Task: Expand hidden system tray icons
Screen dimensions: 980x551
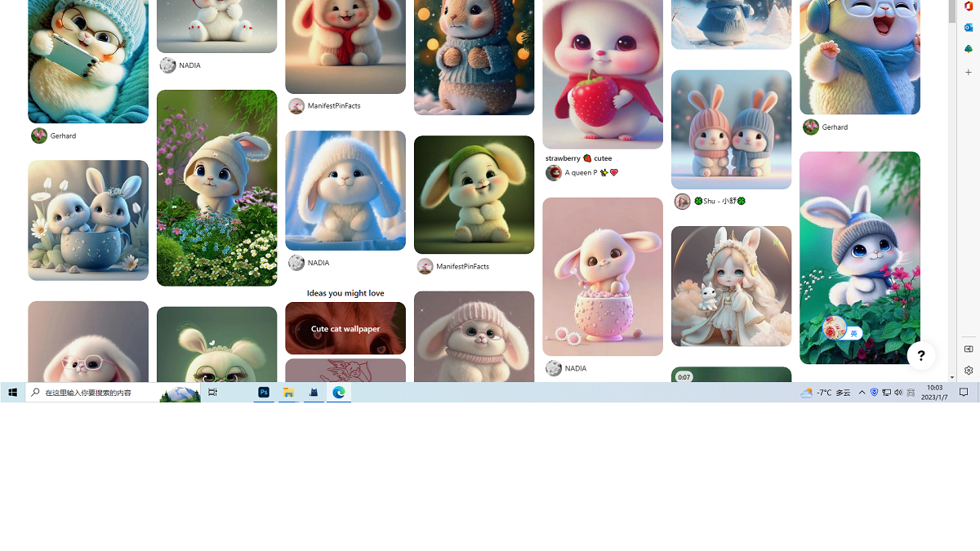Action: (x=862, y=393)
